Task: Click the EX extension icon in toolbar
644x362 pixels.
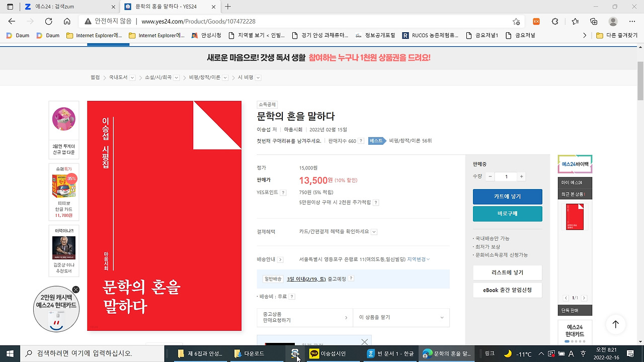Action: tap(536, 22)
